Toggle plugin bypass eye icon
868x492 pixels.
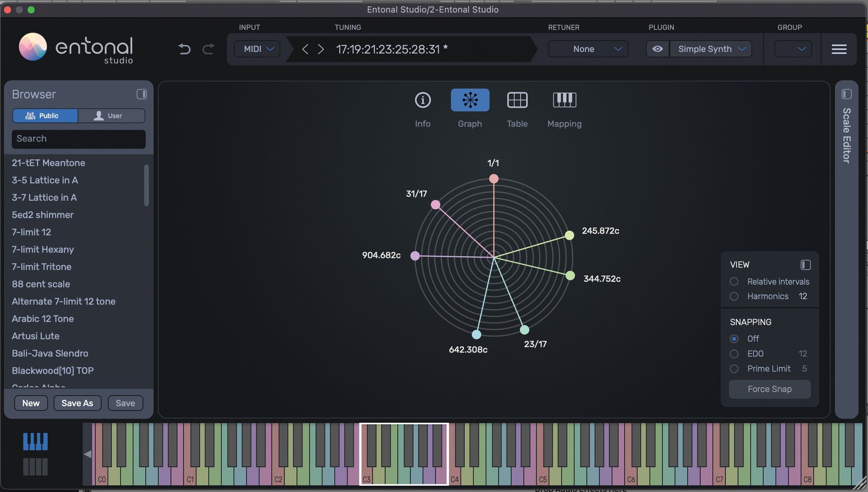point(658,49)
